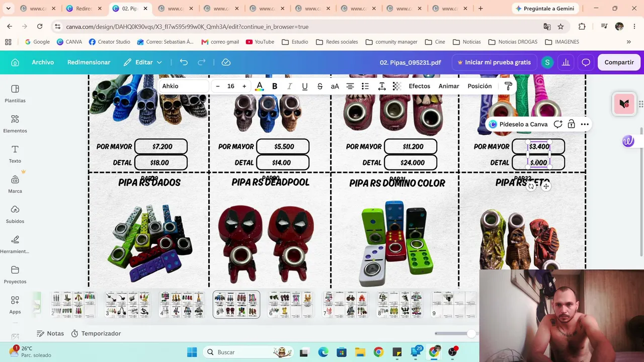Open the analytics chart icon
Image resolution: width=644 pixels, height=362 pixels.
566,62
